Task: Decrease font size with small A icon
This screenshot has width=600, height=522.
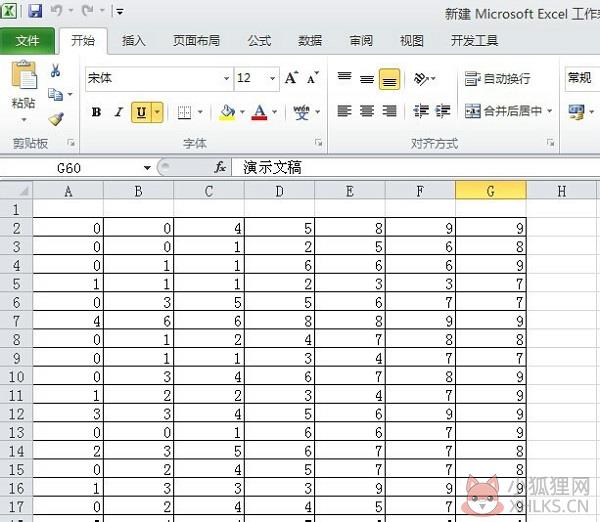Action: click(313, 78)
